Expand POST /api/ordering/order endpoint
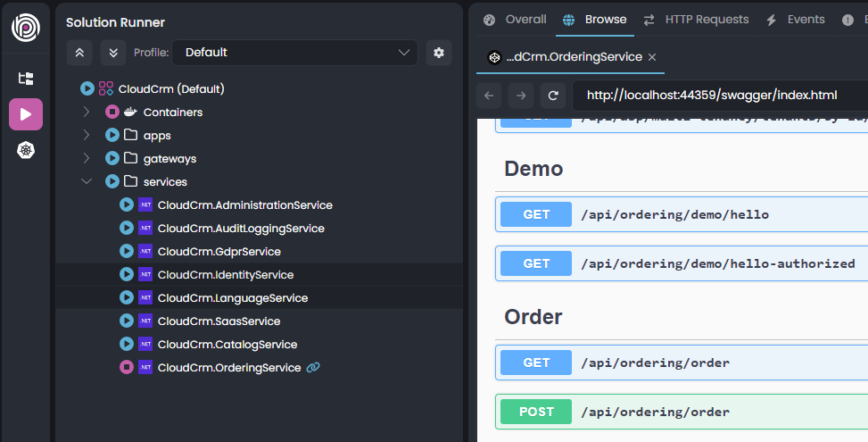This screenshot has height=442, width=868. [680, 412]
